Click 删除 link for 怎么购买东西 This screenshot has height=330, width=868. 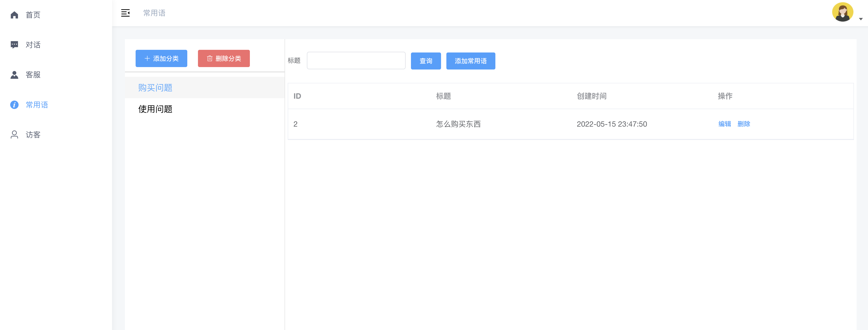tap(744, 124)
